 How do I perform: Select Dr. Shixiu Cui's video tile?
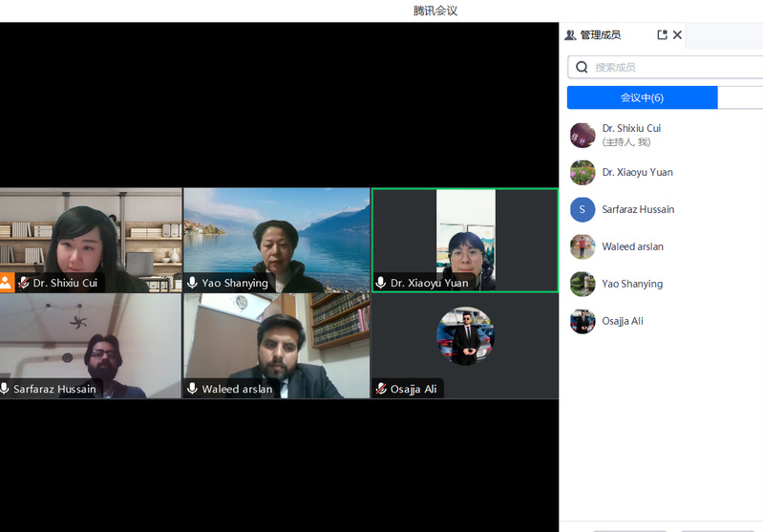tap(91, 240)
